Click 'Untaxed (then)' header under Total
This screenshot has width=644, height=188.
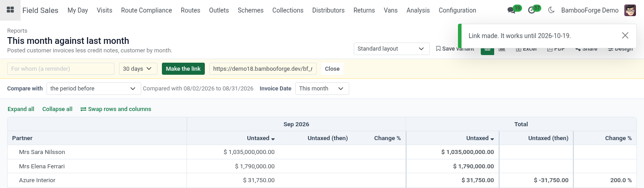coord(548,138)
